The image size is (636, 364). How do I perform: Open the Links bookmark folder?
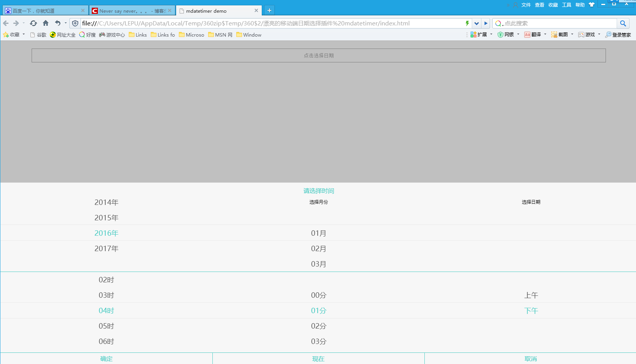(x=138, y=35)
